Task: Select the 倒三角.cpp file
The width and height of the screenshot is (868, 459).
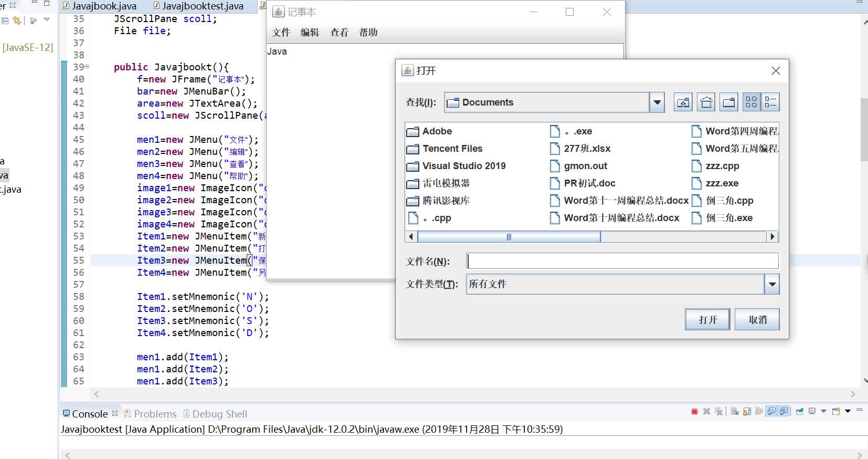Action: [722, 201]
